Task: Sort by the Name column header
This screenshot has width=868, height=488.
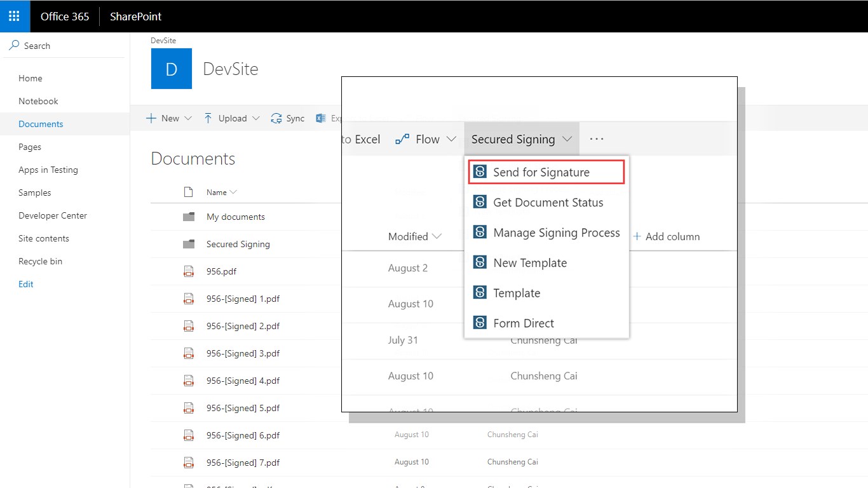Action: [221, 192]
